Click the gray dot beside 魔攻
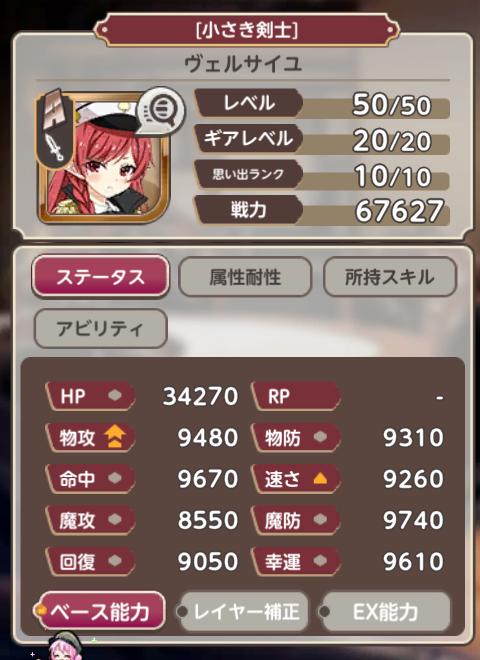The width and height of the screenshot is (480, 660). point(115,519)
